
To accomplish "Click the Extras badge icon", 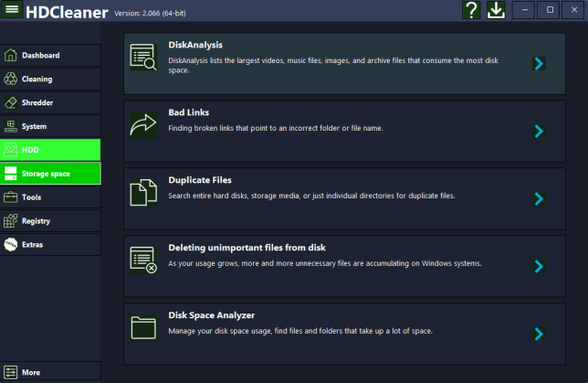I will 11,244.
